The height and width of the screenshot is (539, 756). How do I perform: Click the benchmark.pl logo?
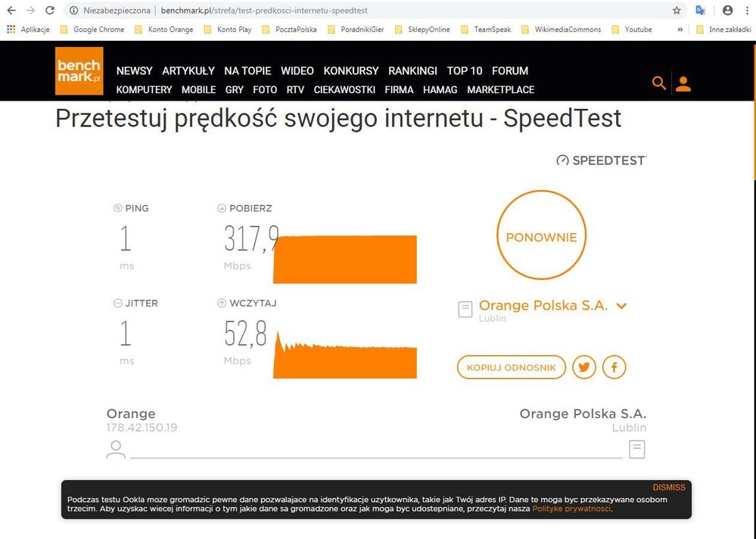click(x=79, y=71)
